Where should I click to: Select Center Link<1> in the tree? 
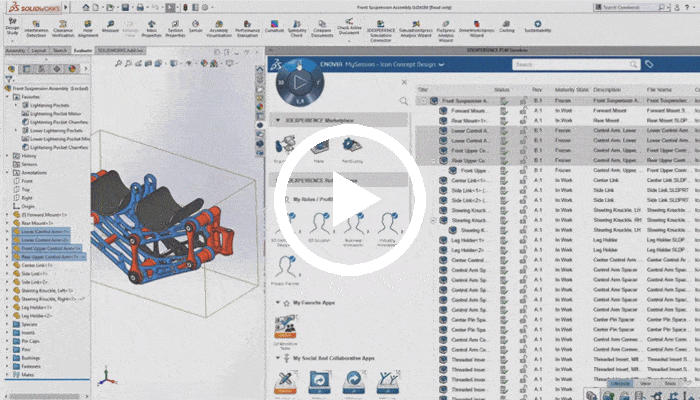[33, 265]
